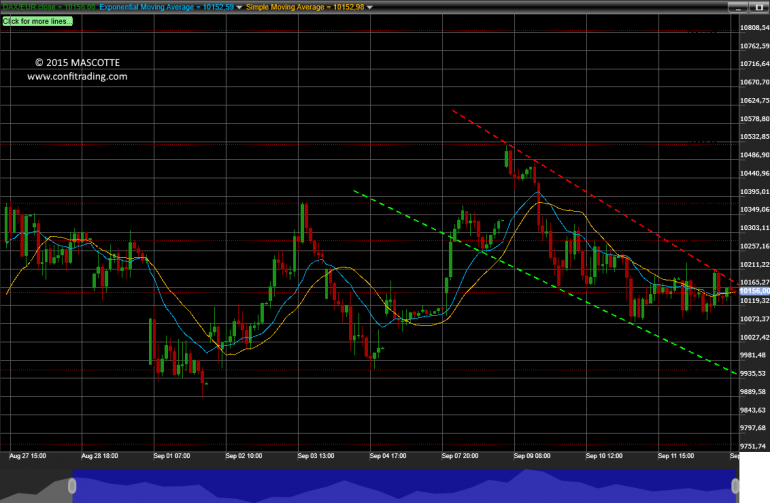The image size is (770, 503).
Task: Click the 10440,96 price axis label
Action: click(755, 173)
